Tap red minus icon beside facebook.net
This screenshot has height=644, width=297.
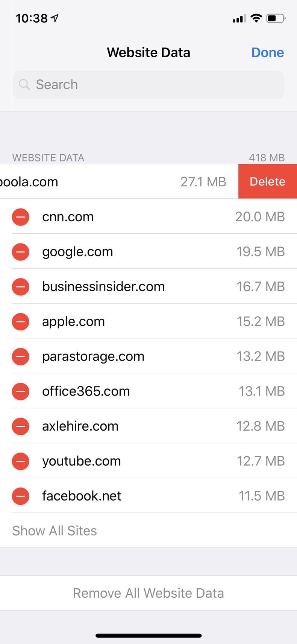[21, 496]
